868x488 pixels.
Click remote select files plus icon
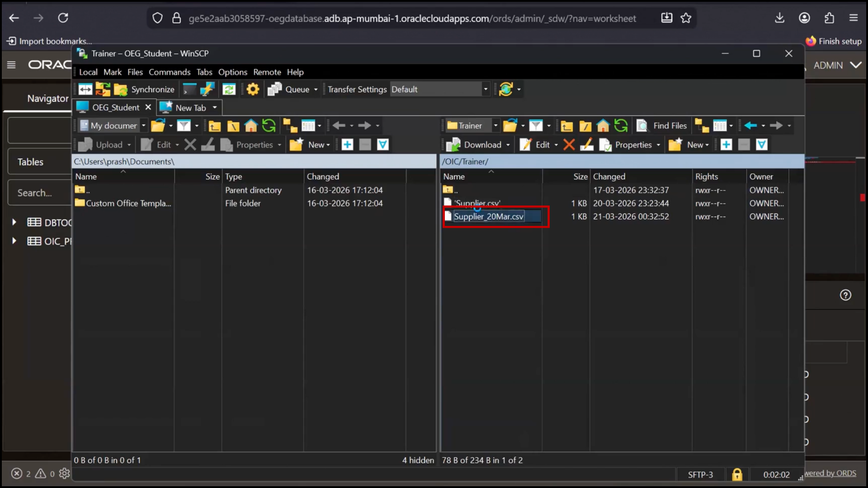[726, 145]
